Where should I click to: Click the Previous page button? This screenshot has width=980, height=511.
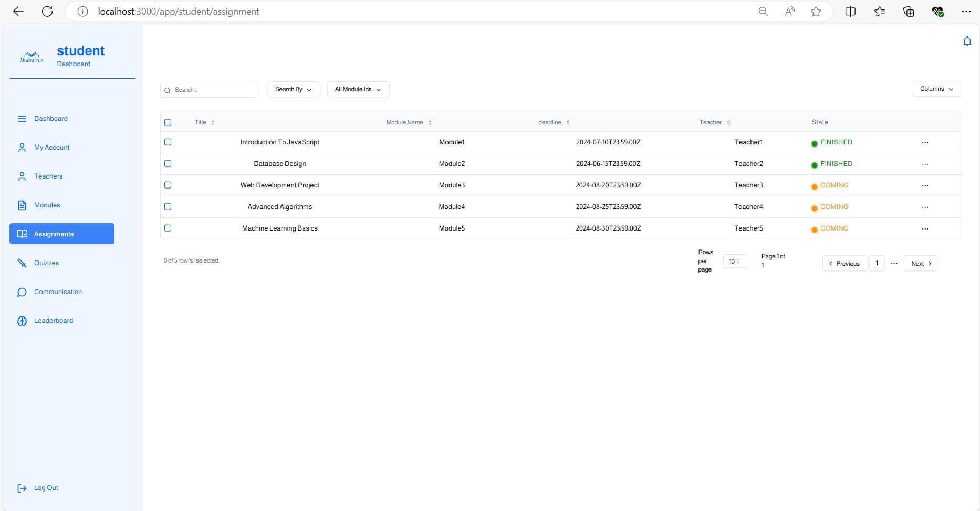tap(844, 264)
